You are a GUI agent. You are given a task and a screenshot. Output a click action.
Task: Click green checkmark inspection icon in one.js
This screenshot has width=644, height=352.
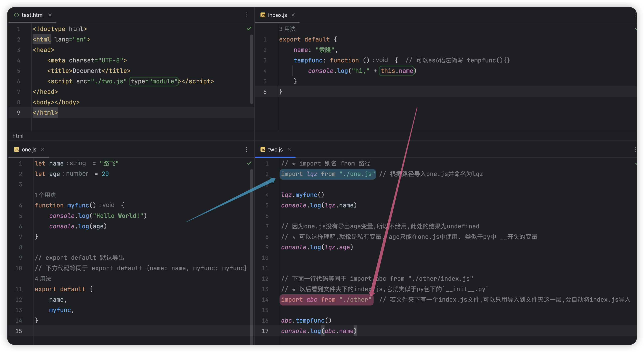249,163
